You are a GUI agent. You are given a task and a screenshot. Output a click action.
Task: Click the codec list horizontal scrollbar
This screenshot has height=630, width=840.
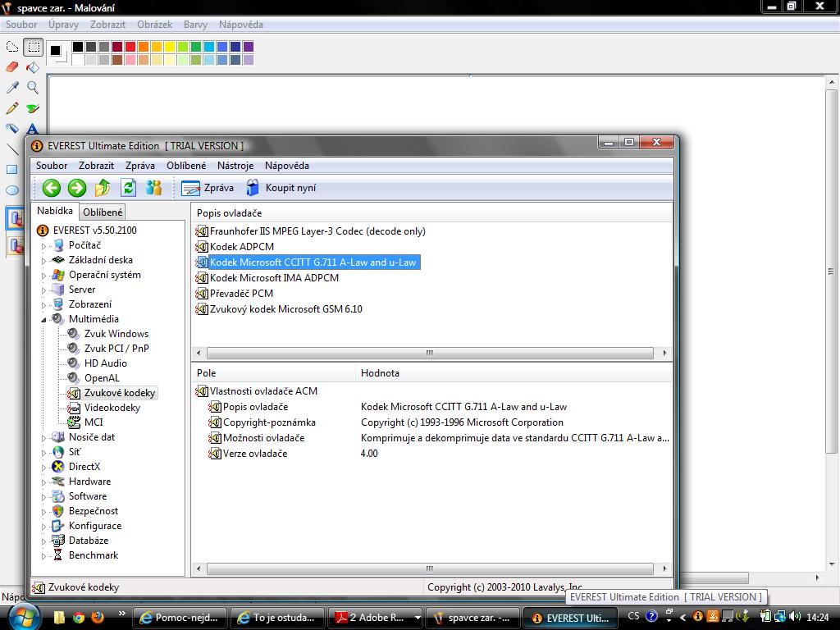pos(431,353)
